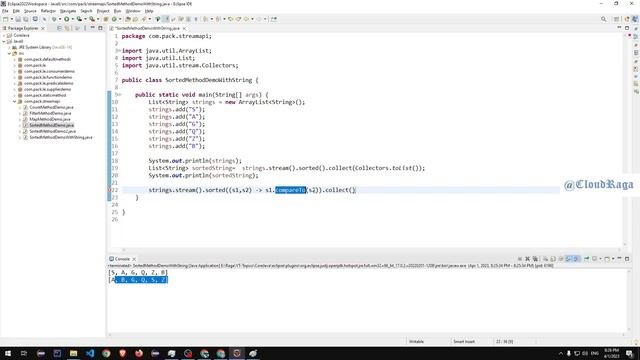Collapse the com.pack.streamapi package
Viewport: 640px width, 360px height.
click(15, 101)
